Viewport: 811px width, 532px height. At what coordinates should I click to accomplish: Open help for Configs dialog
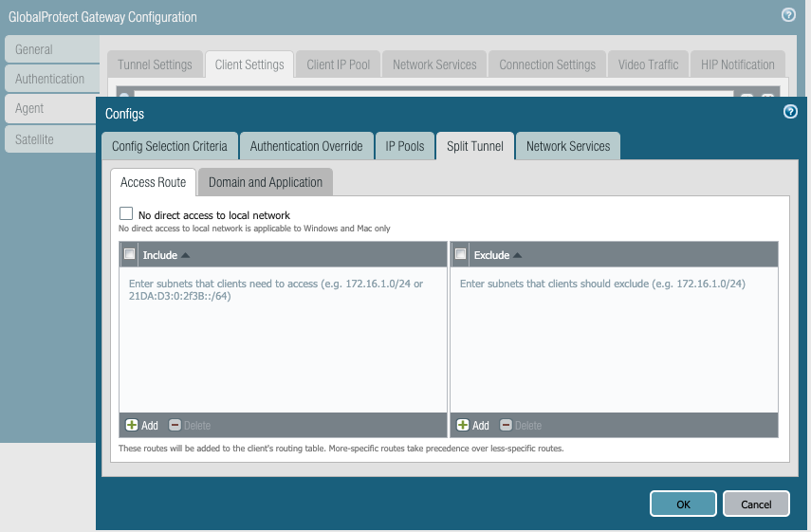pos(790,111)
